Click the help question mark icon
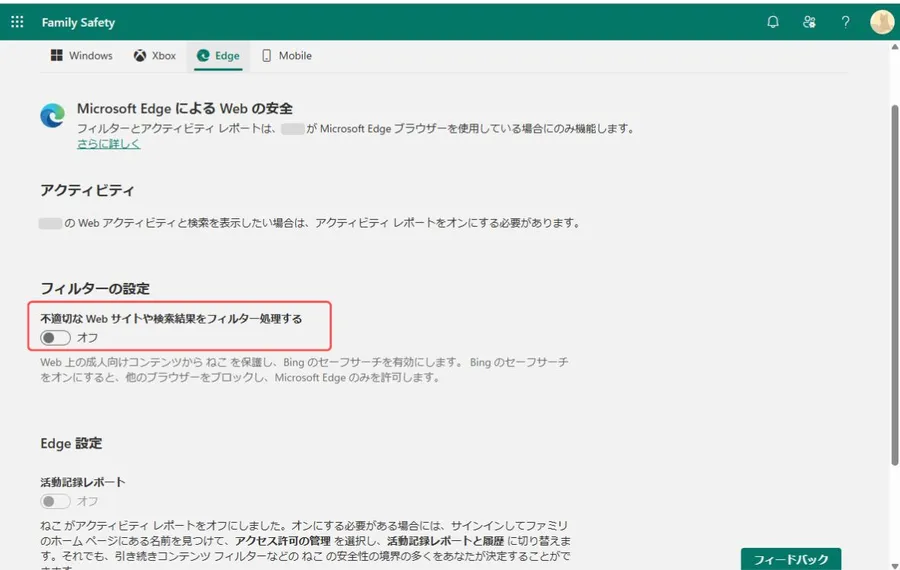900x570 pixels. 845,22
